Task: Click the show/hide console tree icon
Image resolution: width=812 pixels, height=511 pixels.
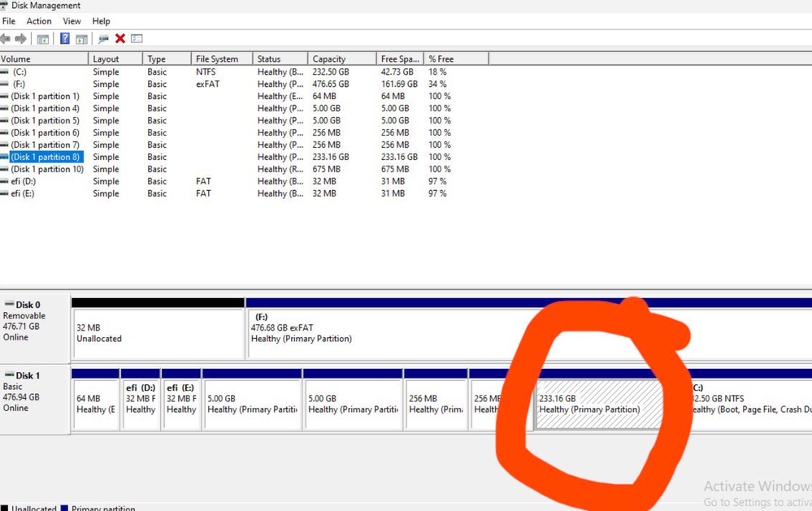Action: [x=43, y=39]
